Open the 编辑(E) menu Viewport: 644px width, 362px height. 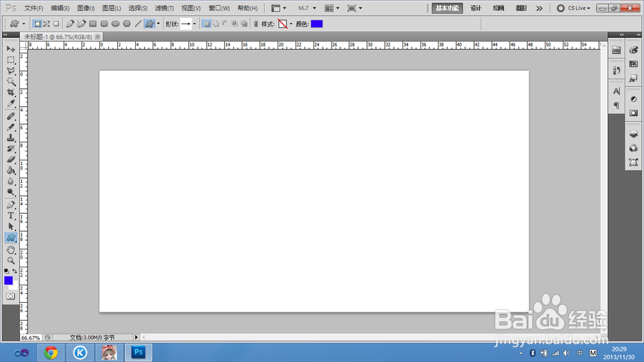[61, 8]
